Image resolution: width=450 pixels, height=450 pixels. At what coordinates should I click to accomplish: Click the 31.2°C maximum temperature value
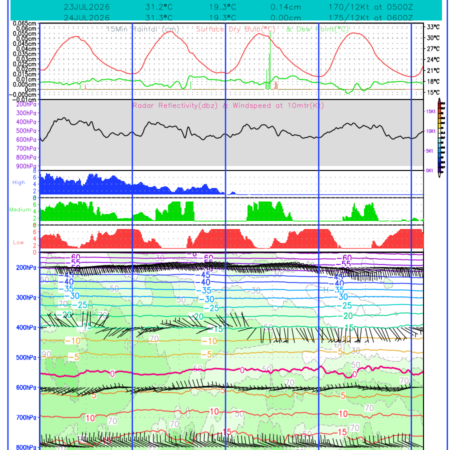point(159,7)
